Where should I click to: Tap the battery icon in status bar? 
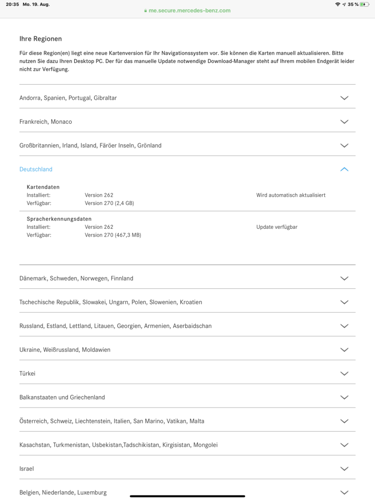pyautogui.click(x=364, y=4)
